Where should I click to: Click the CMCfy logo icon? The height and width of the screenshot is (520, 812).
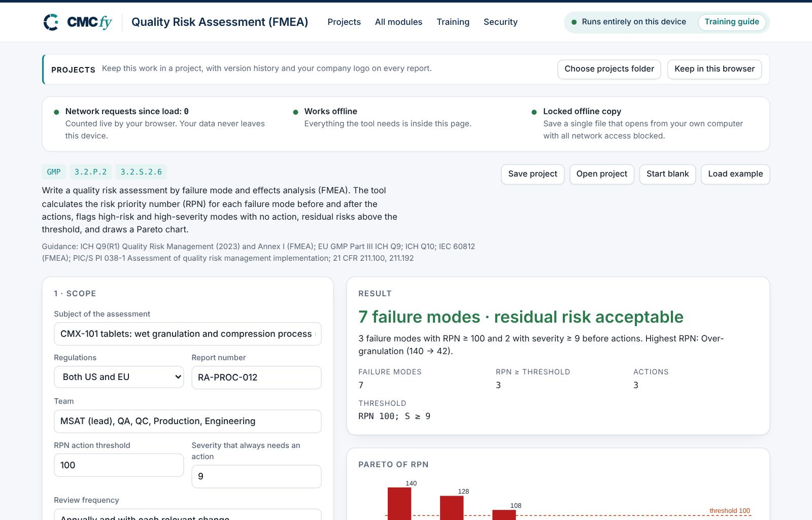(51, 22)
